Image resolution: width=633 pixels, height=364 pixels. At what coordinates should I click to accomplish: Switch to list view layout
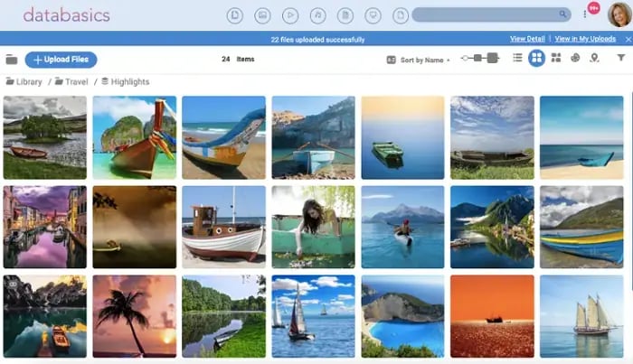517,58
